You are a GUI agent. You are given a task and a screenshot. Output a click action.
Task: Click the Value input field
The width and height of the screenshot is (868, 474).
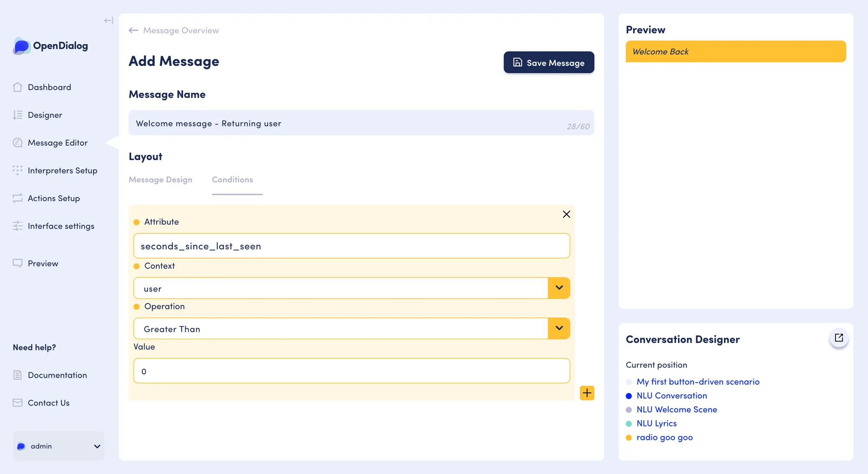[x=352, y=371]
